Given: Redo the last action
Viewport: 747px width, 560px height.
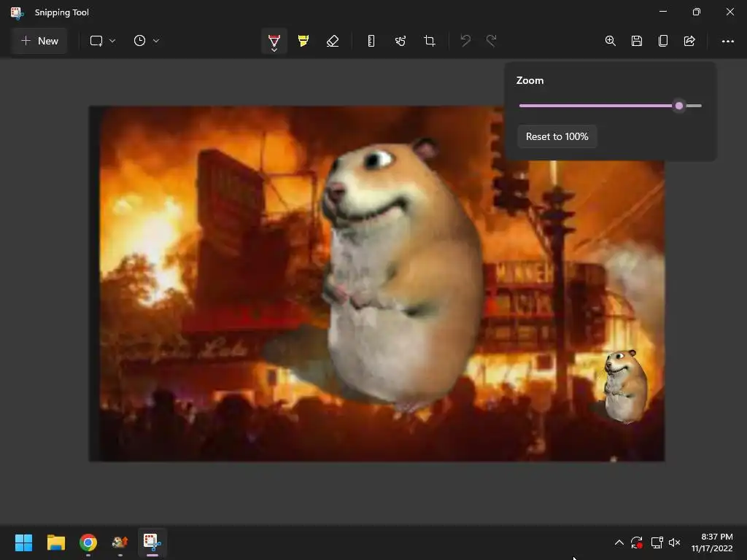Looking at the screenshot, I should click(492, 41).
